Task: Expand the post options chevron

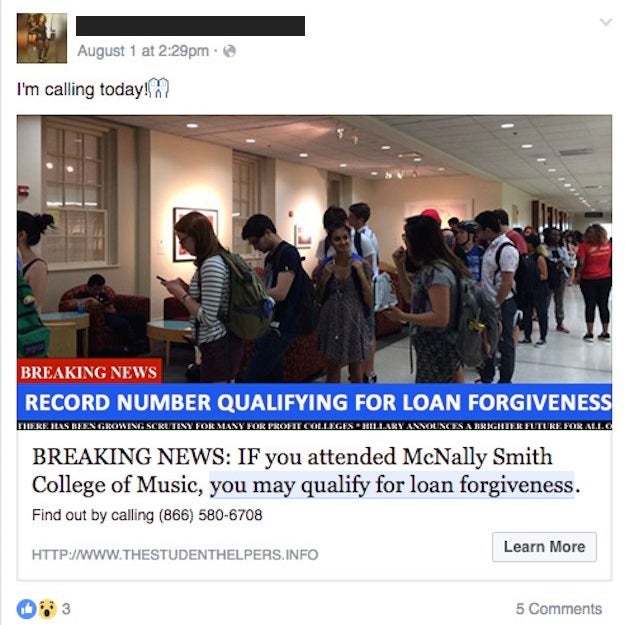Action: [x=606, y=22]
